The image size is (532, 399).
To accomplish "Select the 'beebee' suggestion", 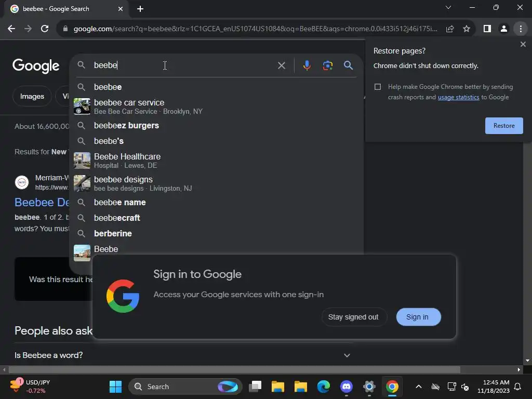I will coord(217,87).
